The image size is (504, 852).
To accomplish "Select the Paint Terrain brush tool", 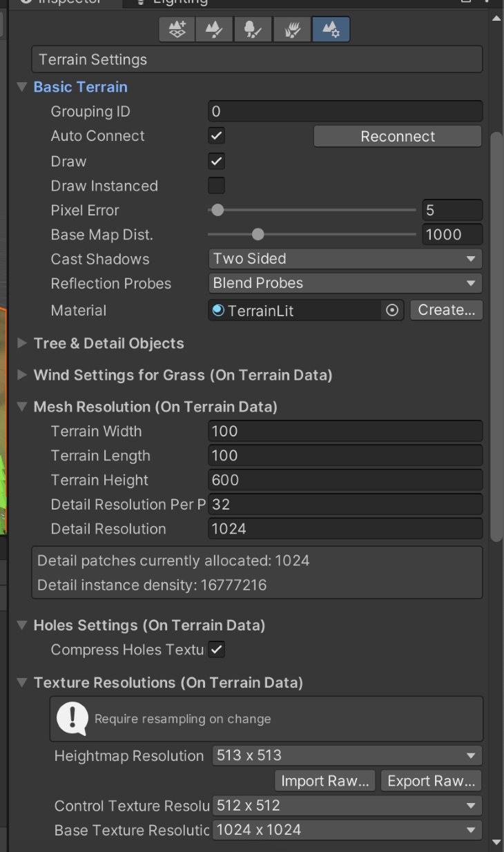I will click(214, 30).
